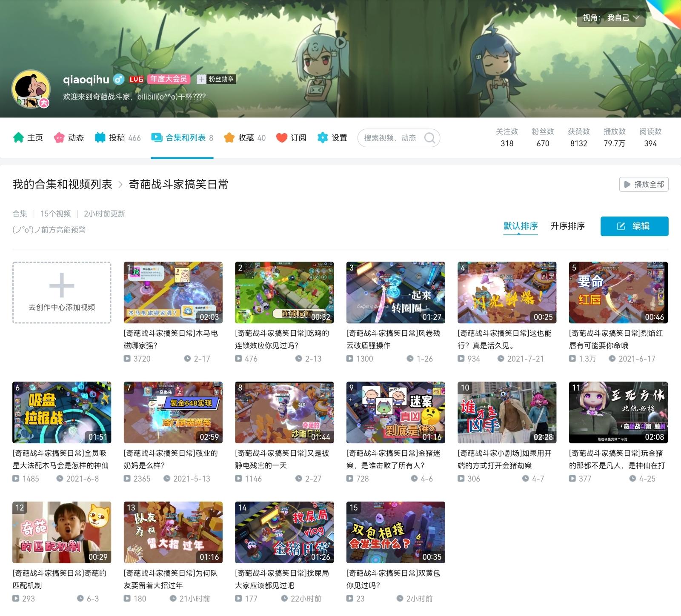Click title 双黄包你见过吗?
This screenshot has width=681, height=616.
click(x=393, y=579)
